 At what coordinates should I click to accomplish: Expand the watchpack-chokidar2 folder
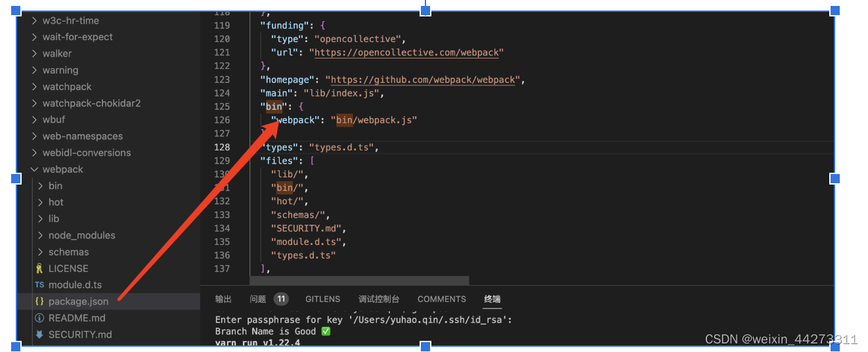pos(91,103)
